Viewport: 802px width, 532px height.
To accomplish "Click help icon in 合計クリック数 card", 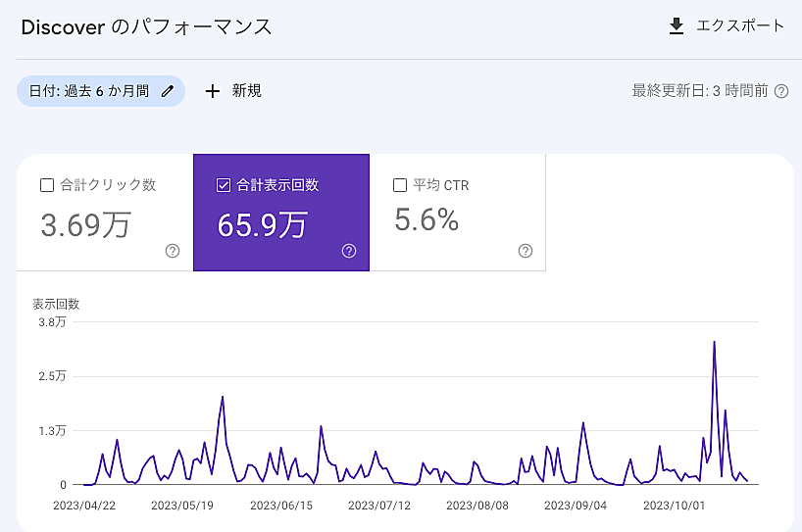I will [x=173, y=251].
